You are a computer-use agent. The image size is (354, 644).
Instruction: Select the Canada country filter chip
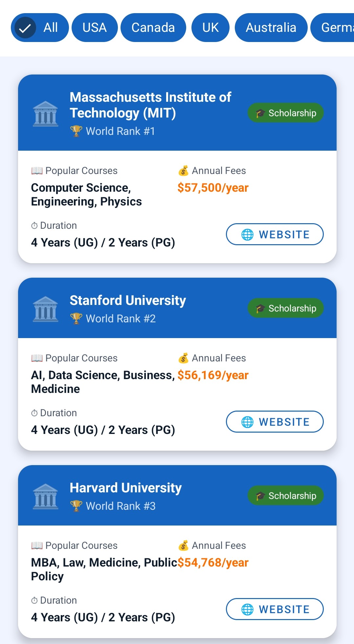click(x=153, y=28)
